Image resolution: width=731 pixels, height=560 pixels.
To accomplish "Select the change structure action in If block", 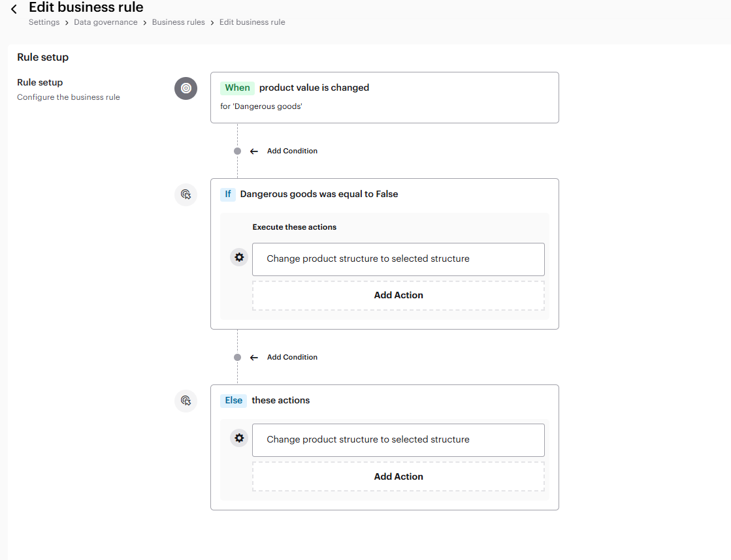I will (398, 259).
